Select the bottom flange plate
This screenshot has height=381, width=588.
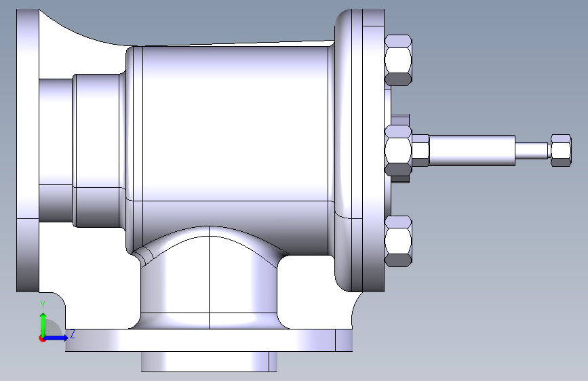pyautogui.click(x=209, y=340)
